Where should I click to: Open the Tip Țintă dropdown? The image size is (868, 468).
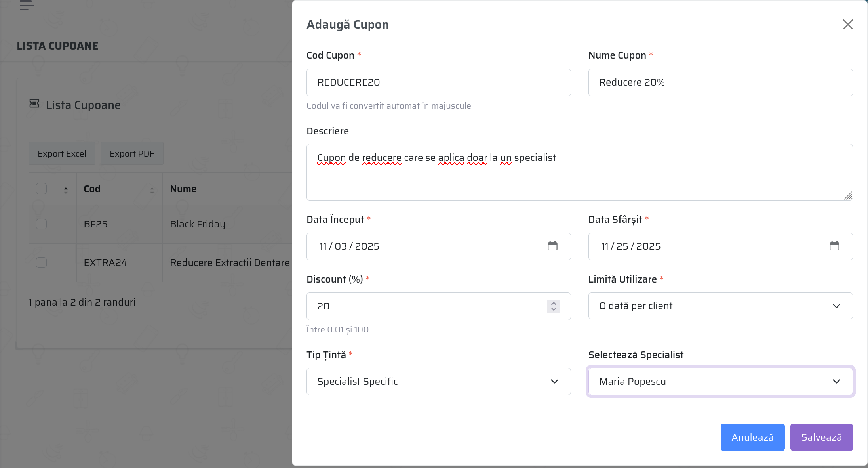[x=438, y=382]
